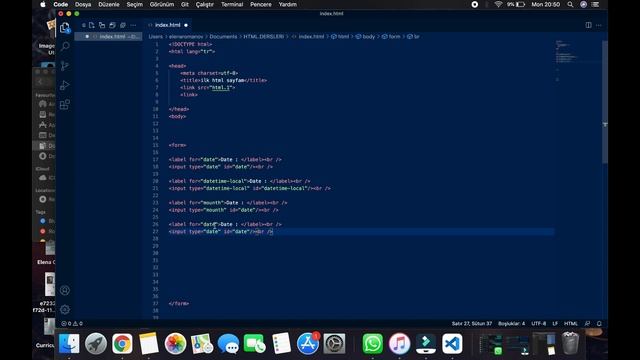Click the Wi-Fi icon in menu bar

pos(498,4)
